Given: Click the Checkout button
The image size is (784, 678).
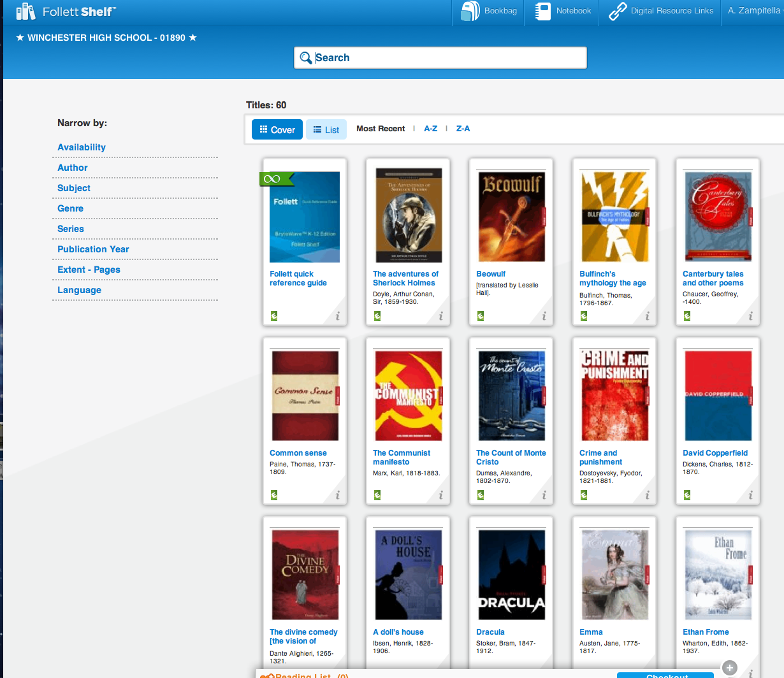Looking at the screenshot, I should pyautogui.click(x=665, y=675).
